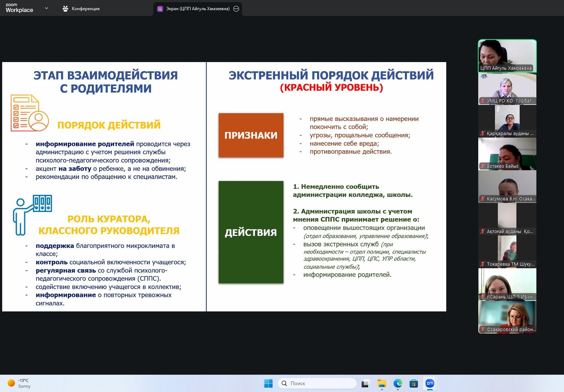Click the muted mic icon on Ботакөз Байыз
Viewport: 564px width, 392px height.
(483, 166)
